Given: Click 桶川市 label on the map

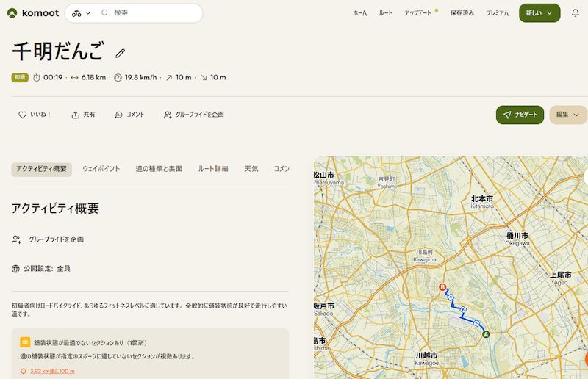Looking at the screenshot, I should 517,236.
